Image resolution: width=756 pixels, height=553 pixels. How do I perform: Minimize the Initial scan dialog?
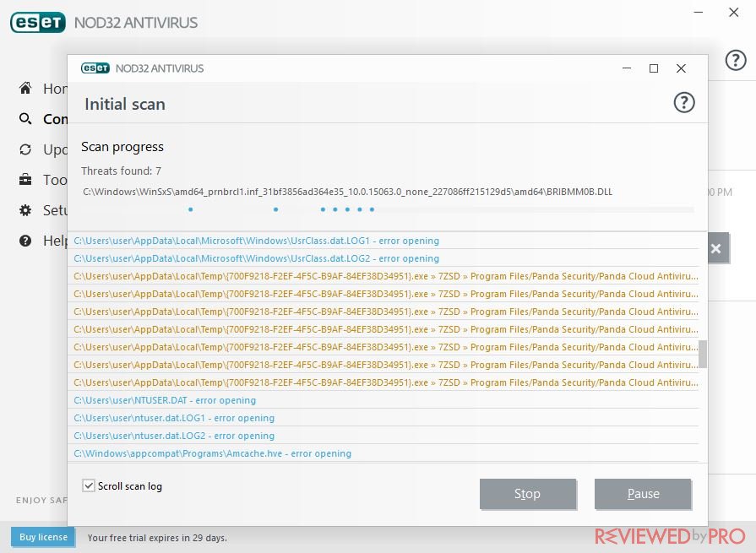click(x=627, y=68)
